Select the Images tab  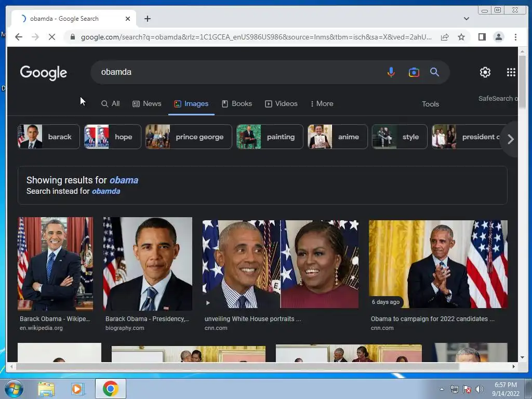tap(191, 103)
